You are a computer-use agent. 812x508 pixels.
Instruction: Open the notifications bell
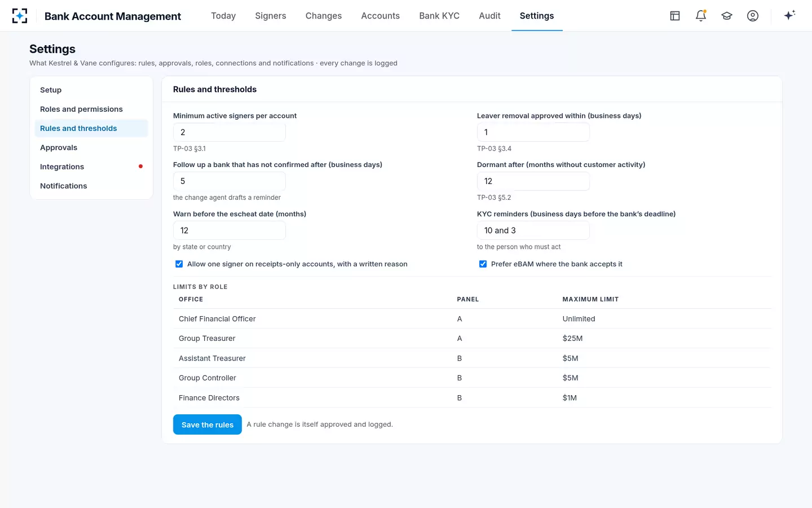click(x=701, y=16)
